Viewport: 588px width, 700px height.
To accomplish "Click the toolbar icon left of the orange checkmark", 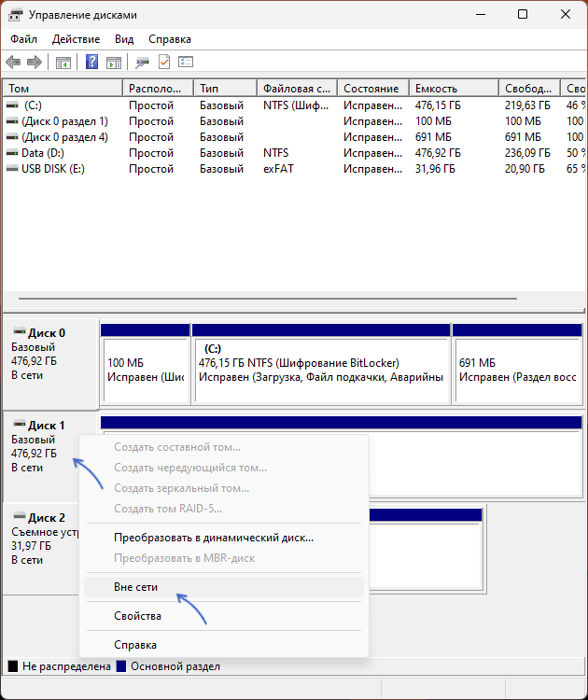I will tap(143, 62).
